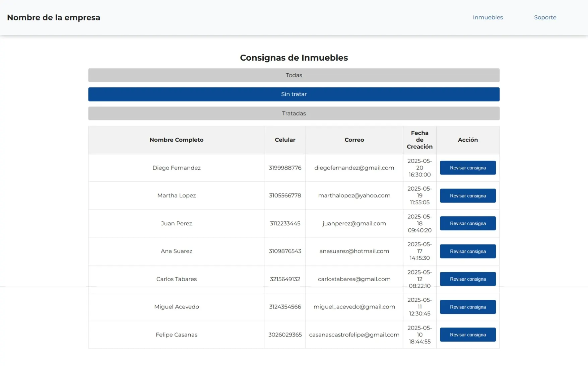Image resolution: width=588 pixels, height=366 pixels.
Task: Click the email diegofernandez@gmail.com cell
Action: (x=354, y=168)
